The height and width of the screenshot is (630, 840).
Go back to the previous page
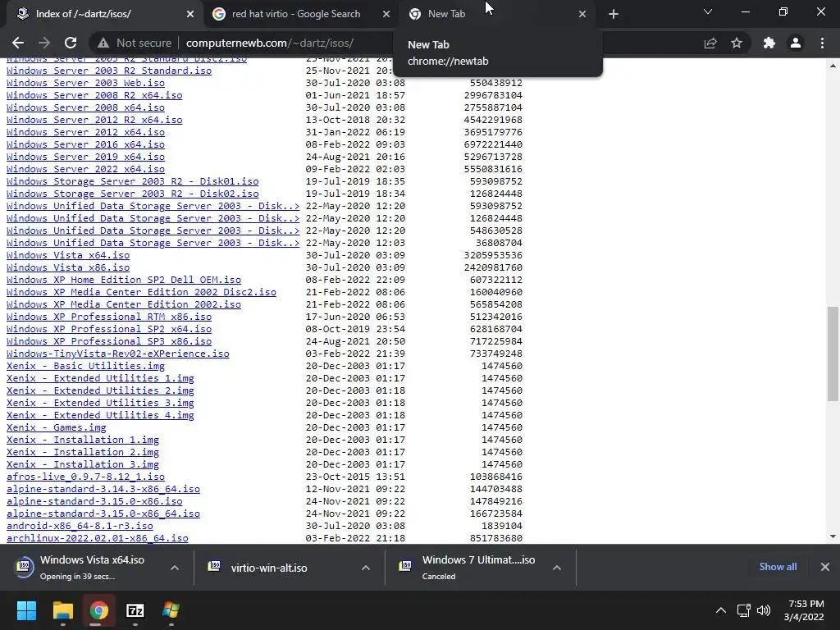[x=18, y=43]
